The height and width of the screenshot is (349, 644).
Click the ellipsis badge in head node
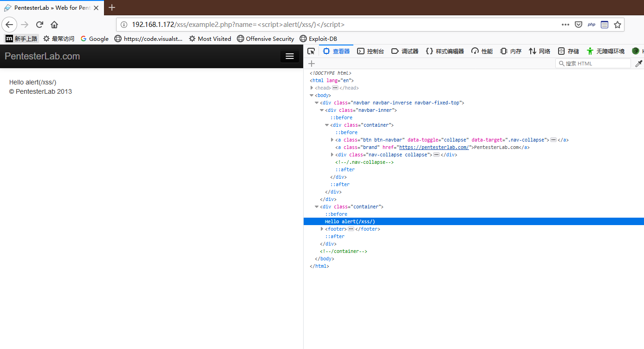click(335, 88)
